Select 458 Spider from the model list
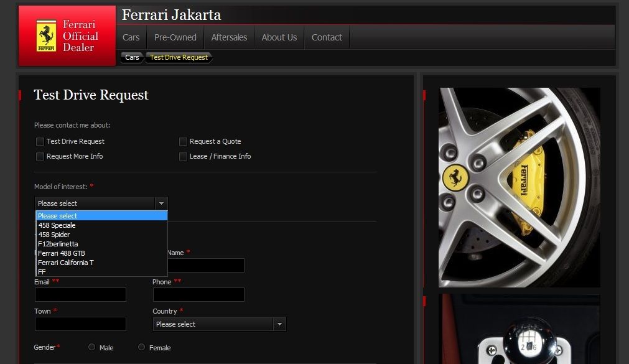The height and width of the screenshot is (364, 629). [x=101, y=235]
